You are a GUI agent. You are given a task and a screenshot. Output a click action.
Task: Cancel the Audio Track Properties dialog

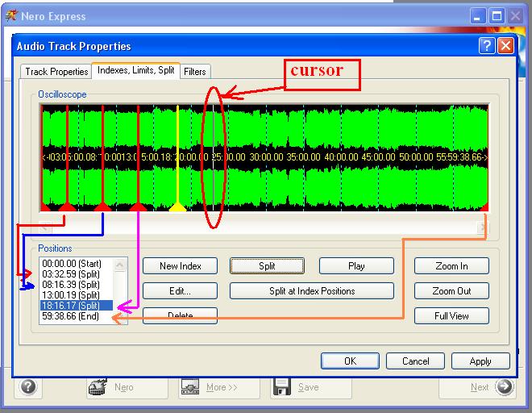coord(415,361)
